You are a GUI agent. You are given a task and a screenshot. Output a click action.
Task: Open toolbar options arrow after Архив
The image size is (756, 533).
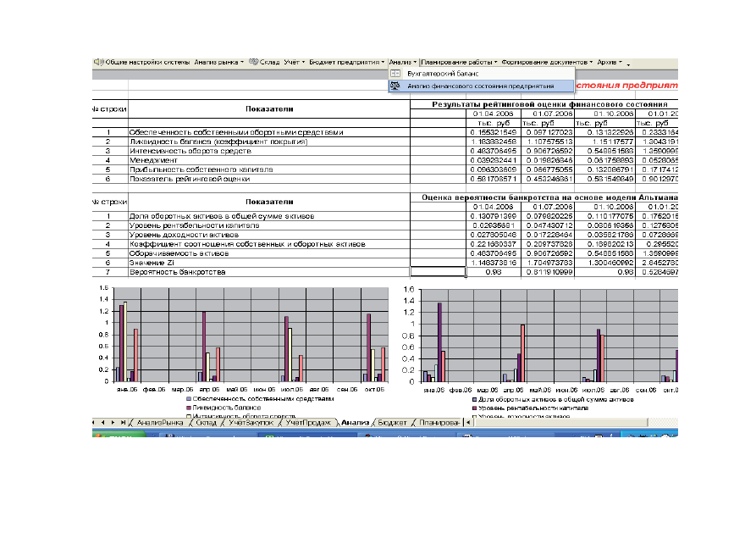(628, 64)
